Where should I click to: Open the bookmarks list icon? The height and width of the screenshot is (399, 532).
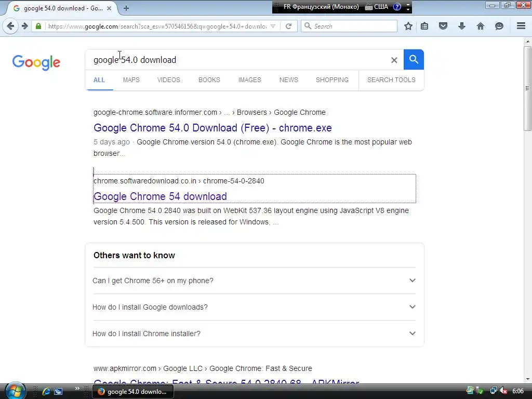click(424, 26)
